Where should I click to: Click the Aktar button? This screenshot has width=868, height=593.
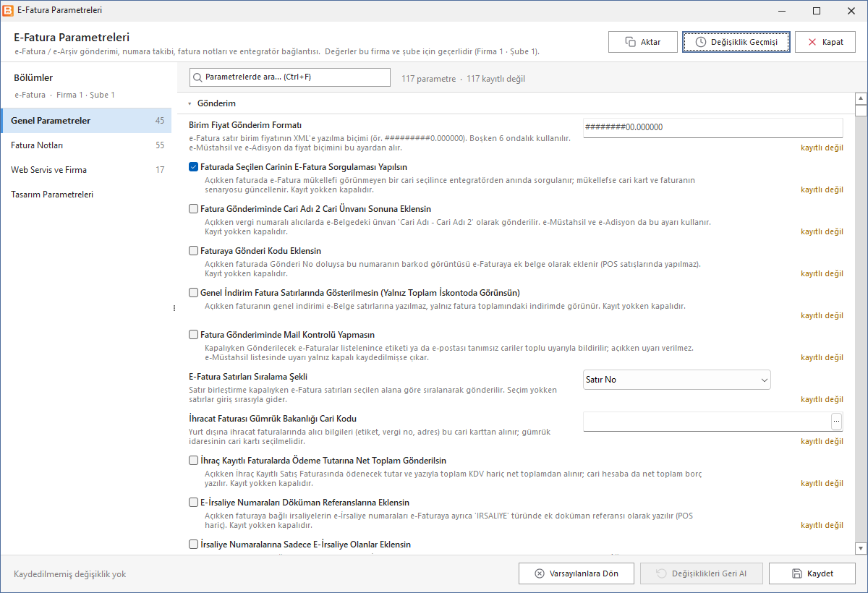point(643,42)
